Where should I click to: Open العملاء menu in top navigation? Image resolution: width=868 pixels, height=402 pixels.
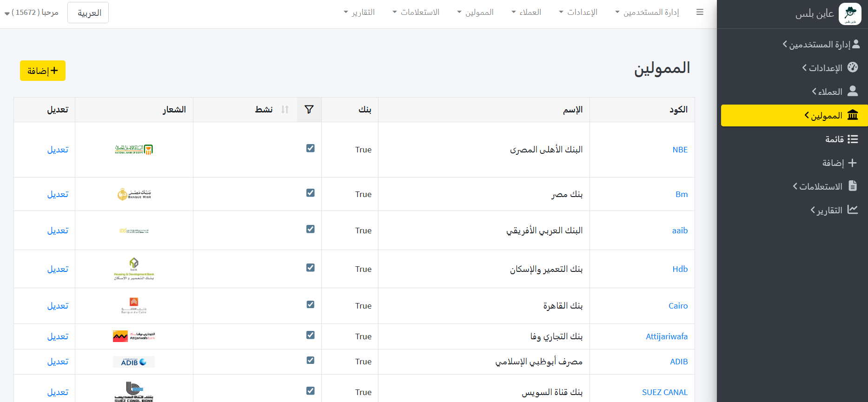coord(526,13)
